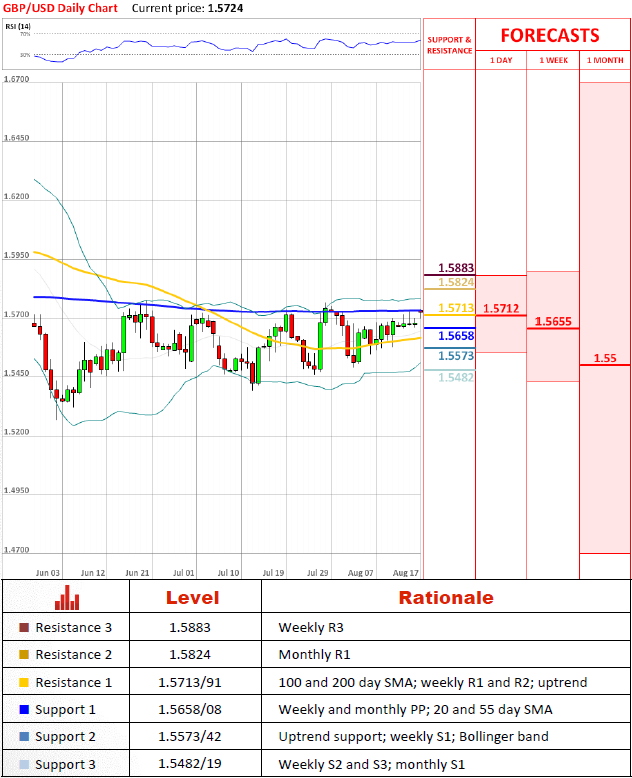Click the Resistance 1 yellow color swatch

(24, 682)
